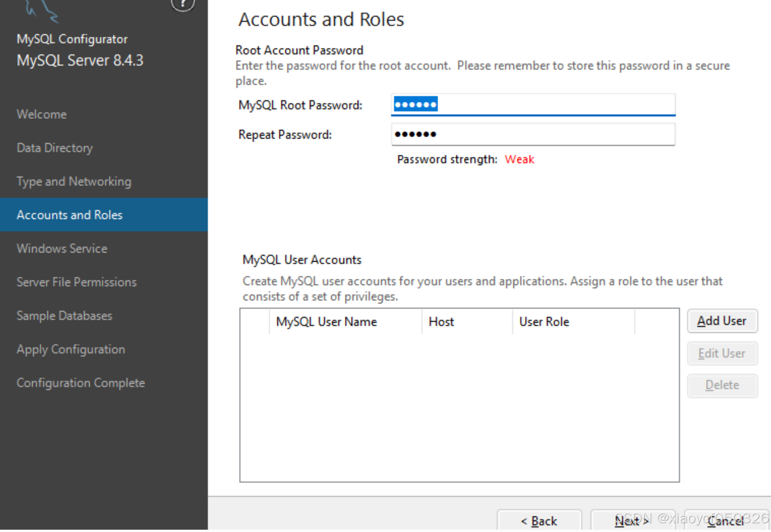Go to Configuration Complete step

(81, 383)
